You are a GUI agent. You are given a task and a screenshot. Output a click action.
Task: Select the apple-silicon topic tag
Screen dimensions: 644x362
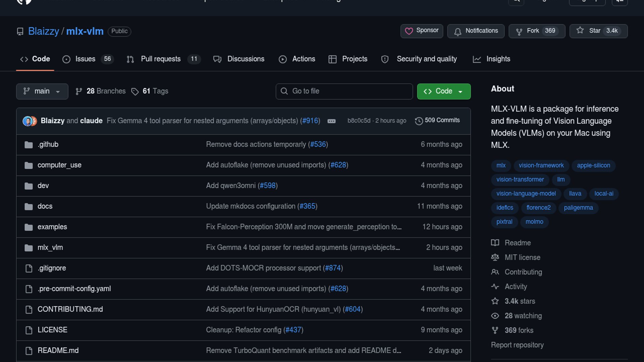tap(593, 166)
